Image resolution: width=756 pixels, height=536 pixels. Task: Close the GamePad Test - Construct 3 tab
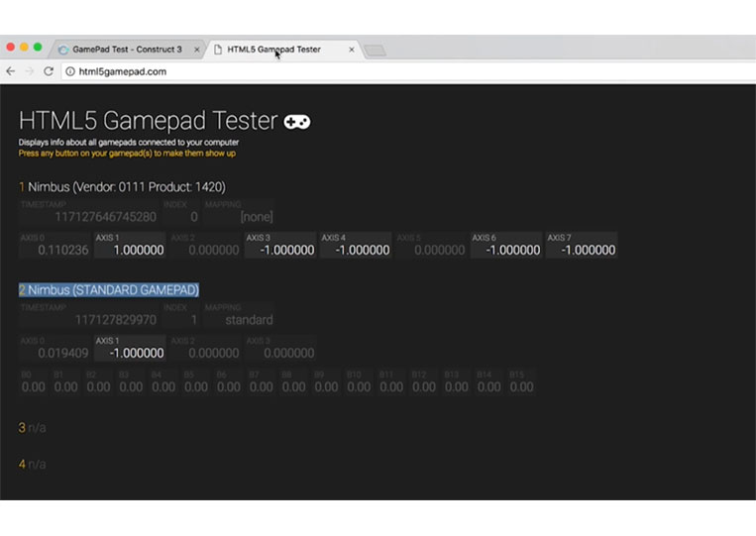pos(197,50)
